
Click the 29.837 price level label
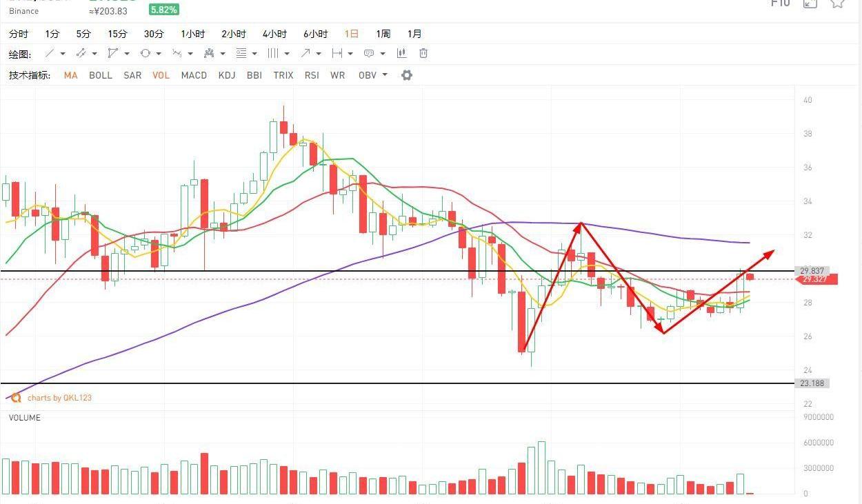coord(811,271)
